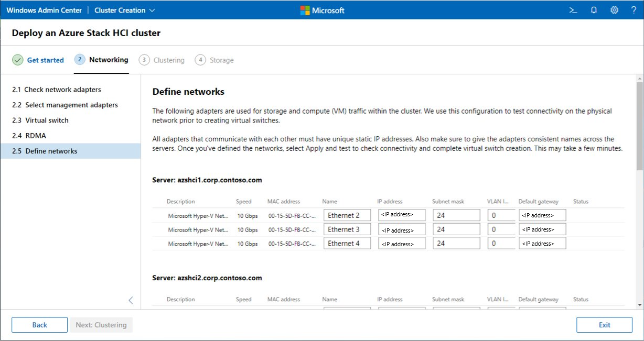Click the Exit button
Viewport: 644px width, 341px height.
click(604, 325)
